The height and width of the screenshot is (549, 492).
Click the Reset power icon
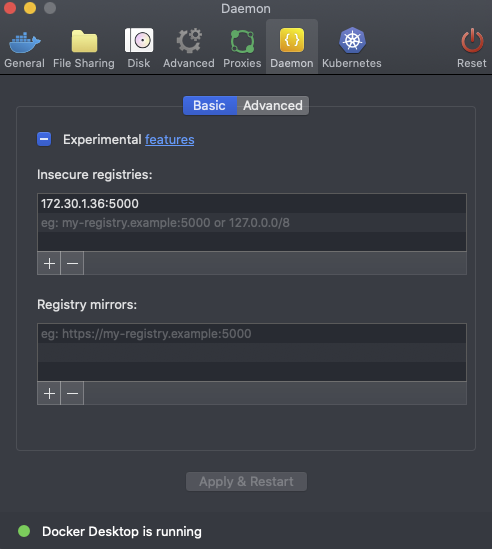[472, 41]
